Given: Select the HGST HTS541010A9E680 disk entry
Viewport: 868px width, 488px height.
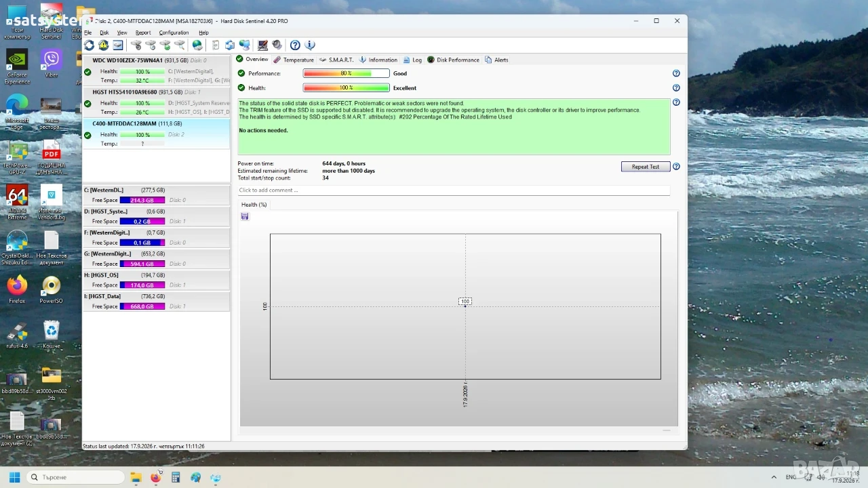Looking at the screenshot, I should click(x=156, y=102).
